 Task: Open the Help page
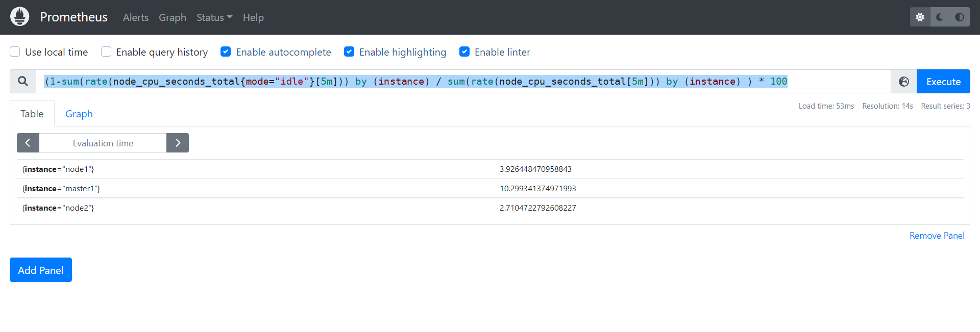coord(253,17)
